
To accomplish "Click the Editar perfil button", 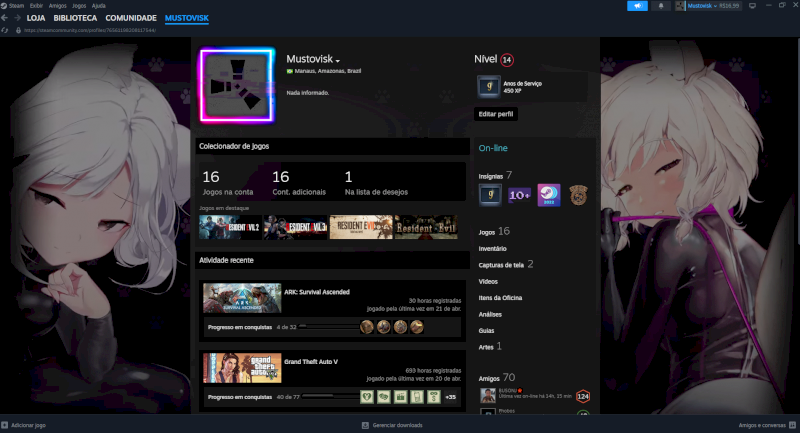I will [496, 114].
